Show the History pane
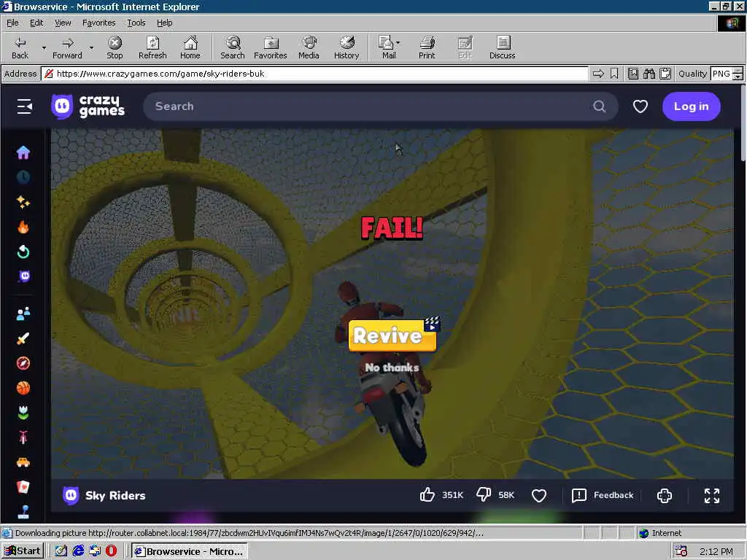The height and width of the screenshot is (560, 747). click(x=347, y=47)
